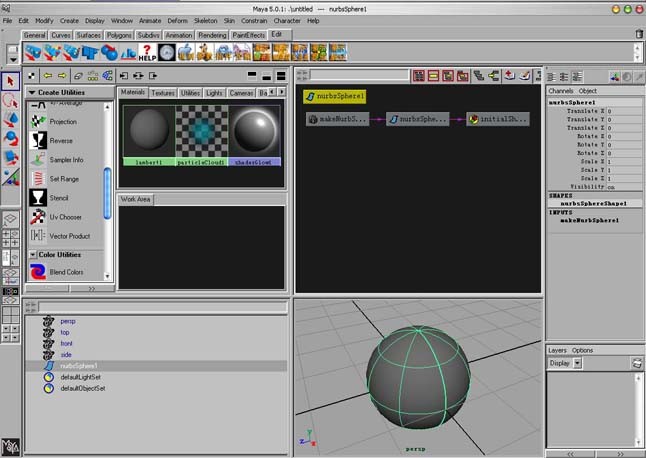This screenshot has height=458, width=646.
Task: Click the Stencil utility icon
Action: click(38, 198)
